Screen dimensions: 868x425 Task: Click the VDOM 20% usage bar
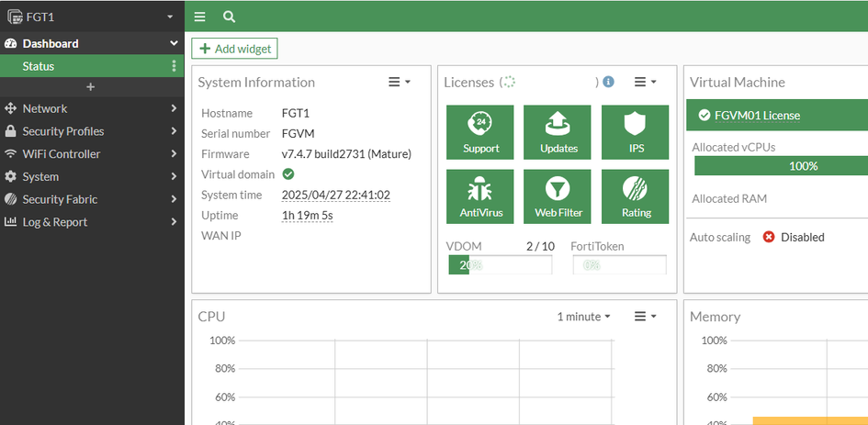[500, 264]
